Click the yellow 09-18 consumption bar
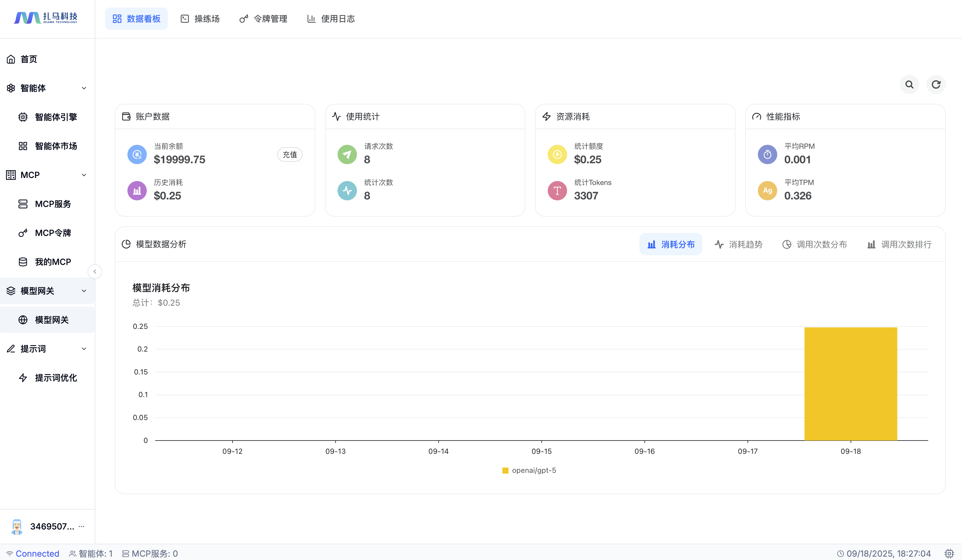 coord(851,383)
